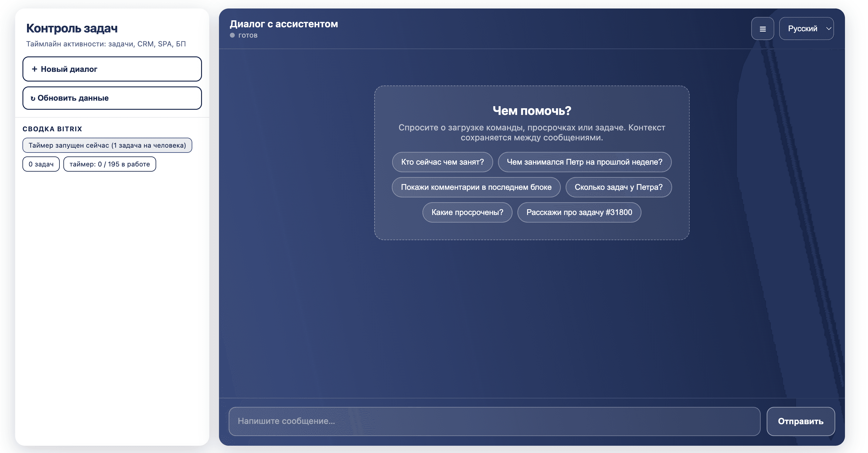Viewport: 868px width, 453px height.
Task: Open the hamburger menu icon
Action: tap(762, 29)
